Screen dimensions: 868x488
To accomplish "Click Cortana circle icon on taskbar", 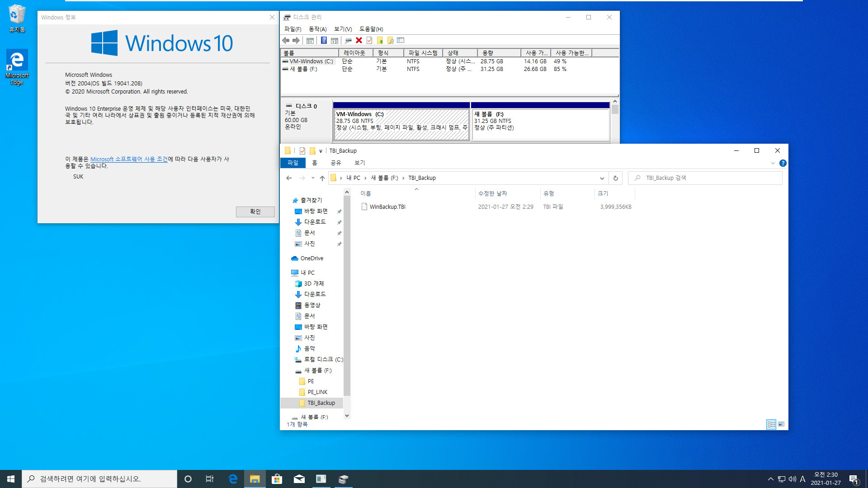I will 188,479.
